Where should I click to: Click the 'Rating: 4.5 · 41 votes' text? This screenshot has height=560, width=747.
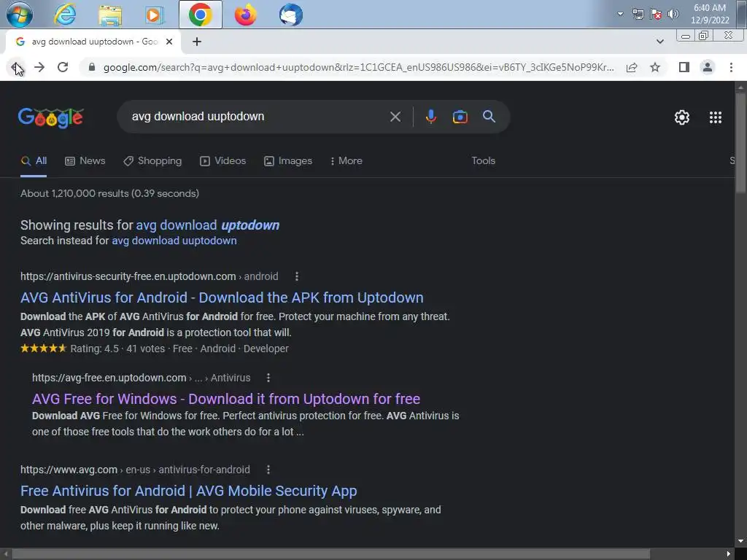[117, 349]
